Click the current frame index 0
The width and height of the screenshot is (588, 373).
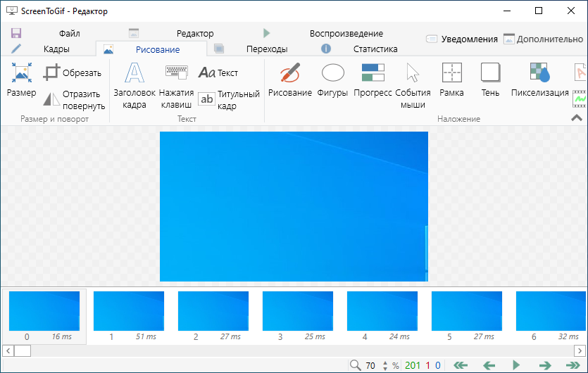click(x=437, y=365)
